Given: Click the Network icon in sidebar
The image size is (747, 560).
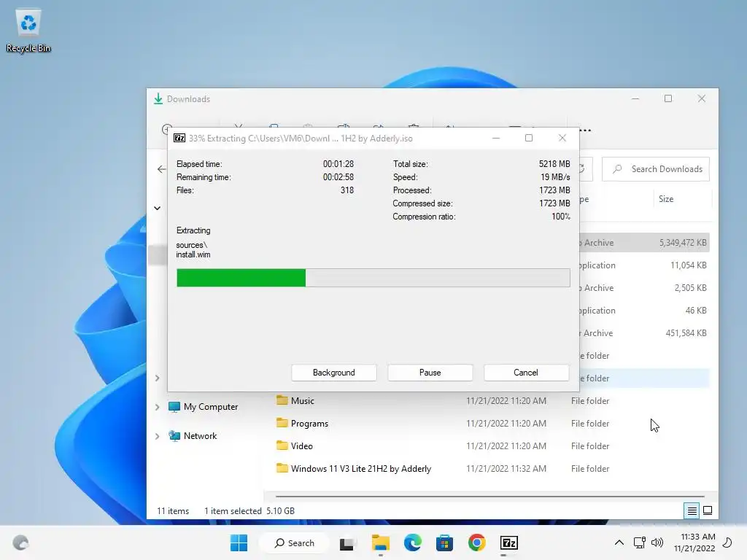Looking at the screenshot, I should [174, 436].
